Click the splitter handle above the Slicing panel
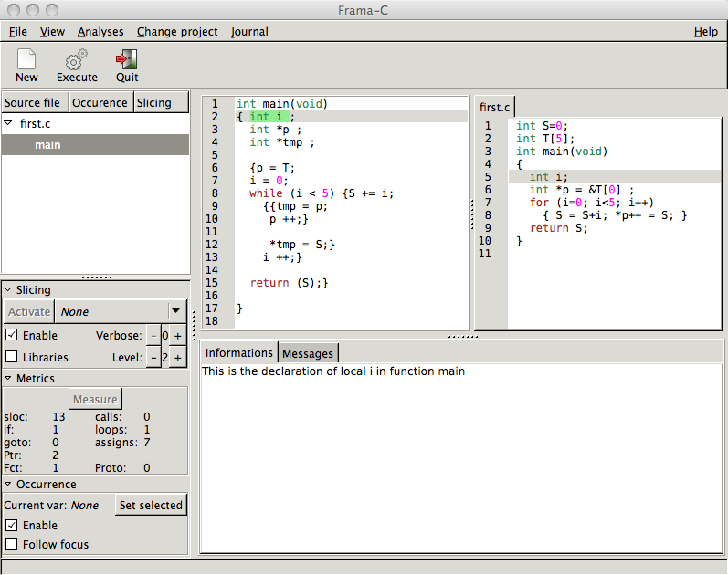Viewport: 728px width, 575px height. click(x=97, y=277)
